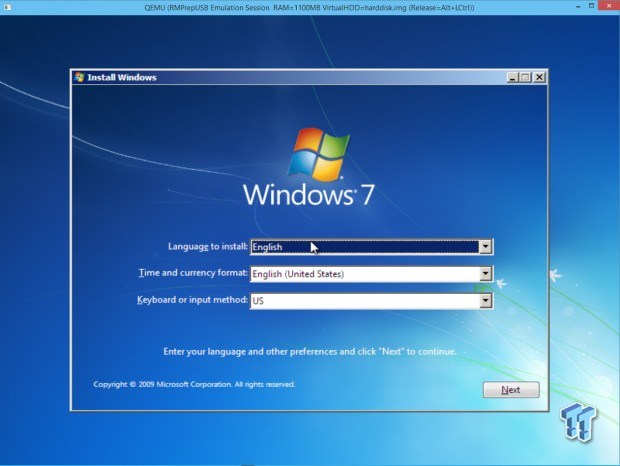Click the copyright Microsoft Corporation text
The width and height of the screenshot is (620, 466).
pos(194,384)
